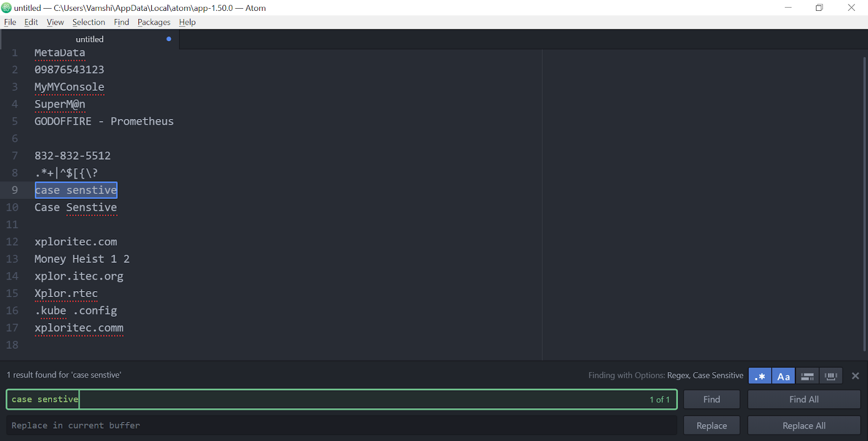The width and height of the screenshot is (868, 441).
Task: Click line number 1 in the gutter
Action: pyautogui.click(x=15, y=53)
